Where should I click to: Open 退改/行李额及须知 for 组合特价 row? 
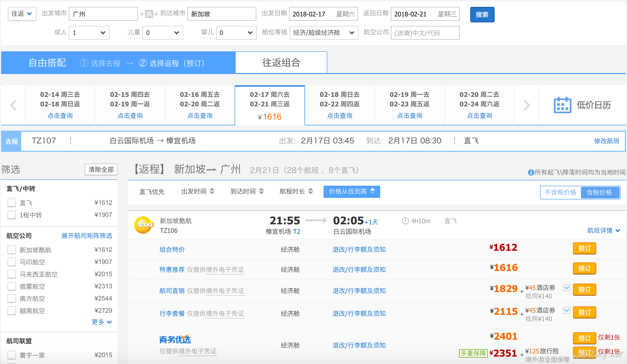click(359, 249)
